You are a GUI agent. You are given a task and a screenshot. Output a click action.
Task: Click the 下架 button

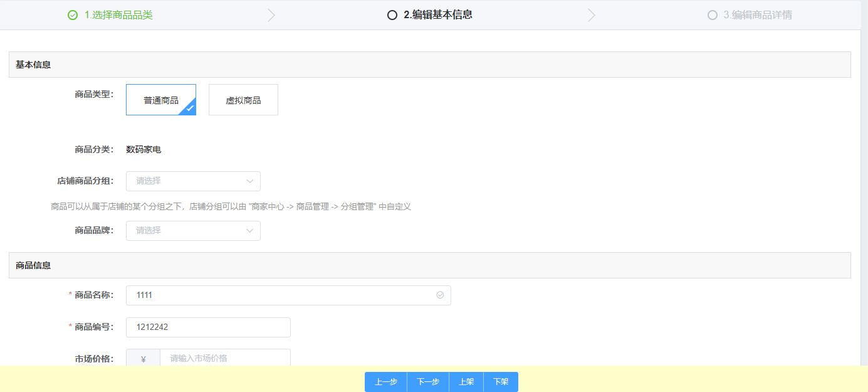click(501, 382)
